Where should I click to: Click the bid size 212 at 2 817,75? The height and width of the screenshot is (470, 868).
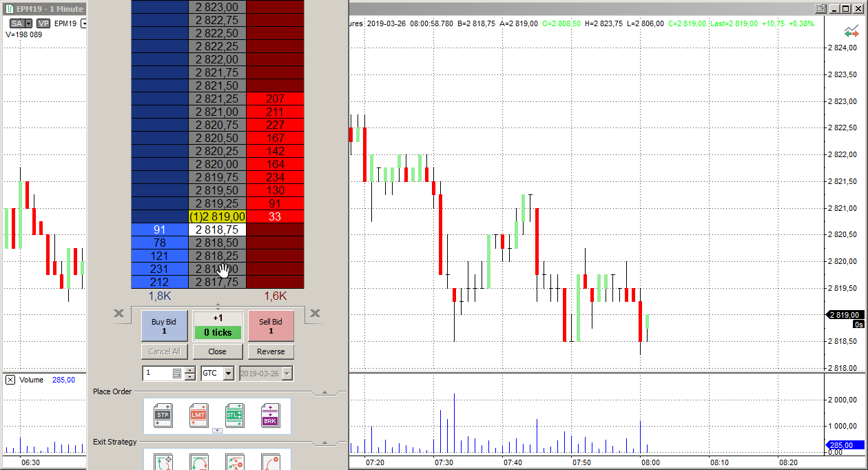[160, 282]
